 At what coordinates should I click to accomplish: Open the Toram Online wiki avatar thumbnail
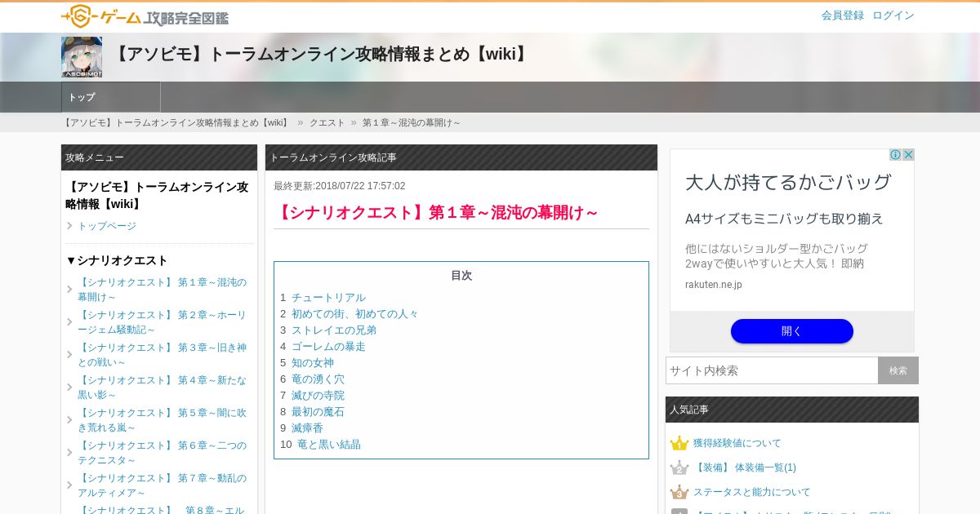point(82,57)
